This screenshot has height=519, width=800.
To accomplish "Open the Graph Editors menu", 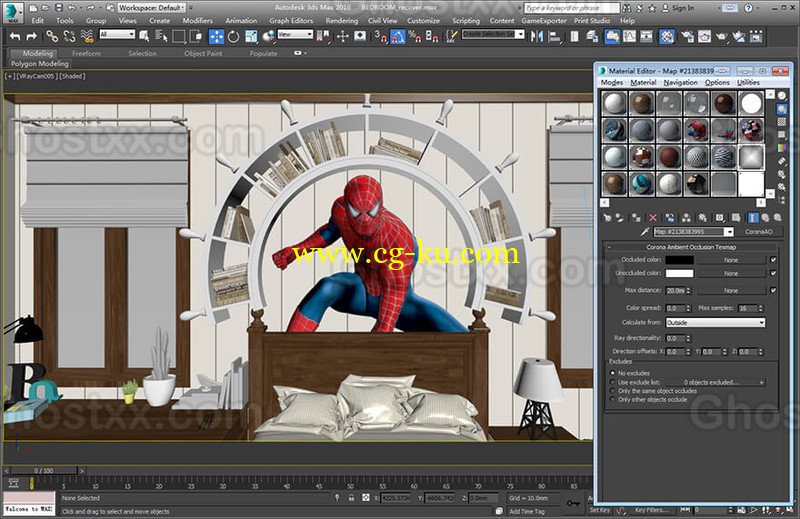I will (x=291, y=21).
